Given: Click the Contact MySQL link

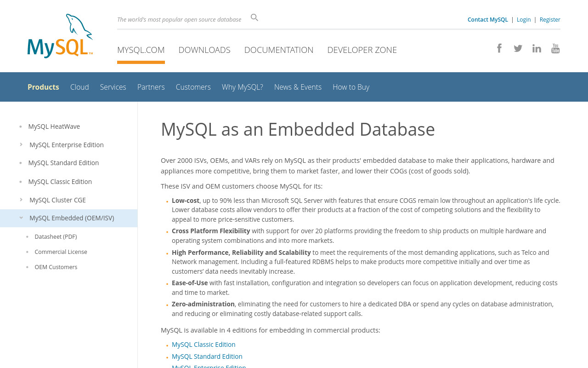Looking at the screenshot, I should click(x=488, y=19).
